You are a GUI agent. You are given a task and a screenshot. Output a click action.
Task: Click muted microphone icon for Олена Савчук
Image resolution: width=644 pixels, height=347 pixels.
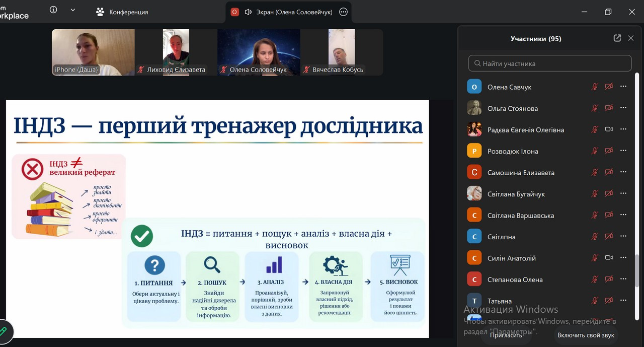point(595,87)
